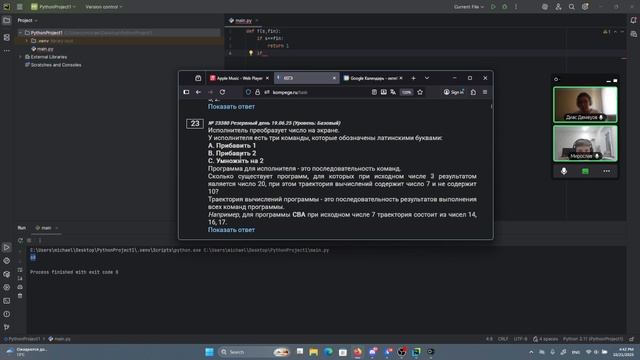Toggle the green camera button in call panel
The image size is (640, 360).
coord(585,171)
